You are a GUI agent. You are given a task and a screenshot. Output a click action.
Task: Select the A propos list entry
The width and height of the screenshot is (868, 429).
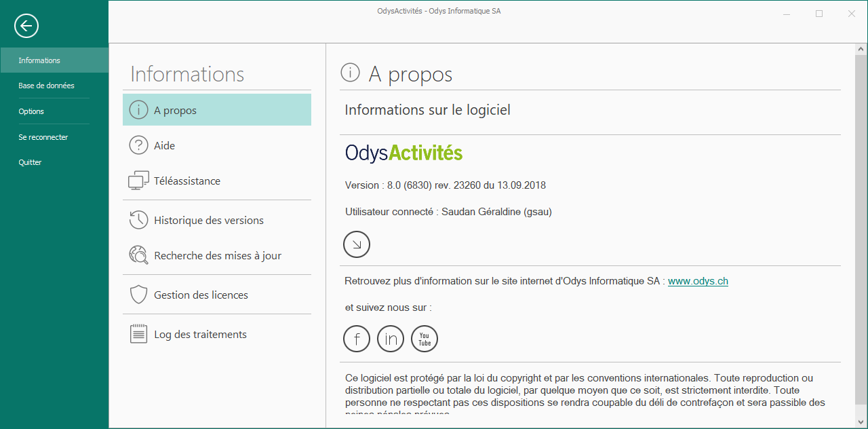coord(217,110)
